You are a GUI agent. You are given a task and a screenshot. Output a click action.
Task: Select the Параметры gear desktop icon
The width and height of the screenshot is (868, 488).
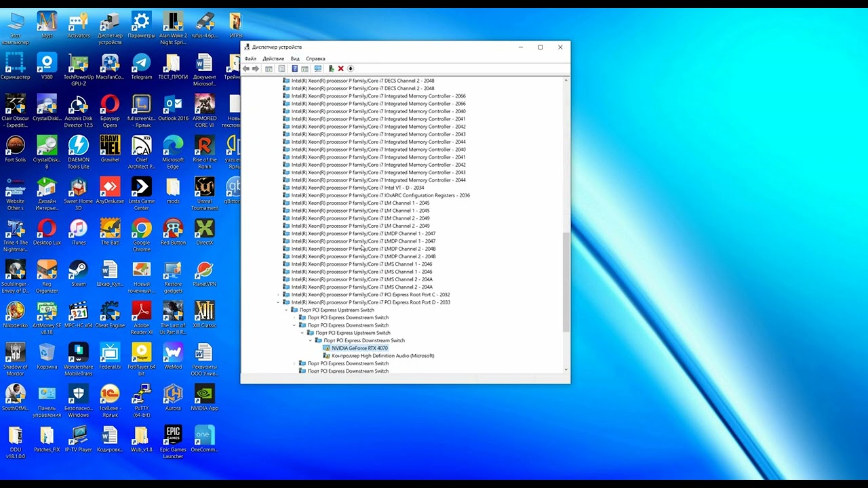tap(141, 25)
